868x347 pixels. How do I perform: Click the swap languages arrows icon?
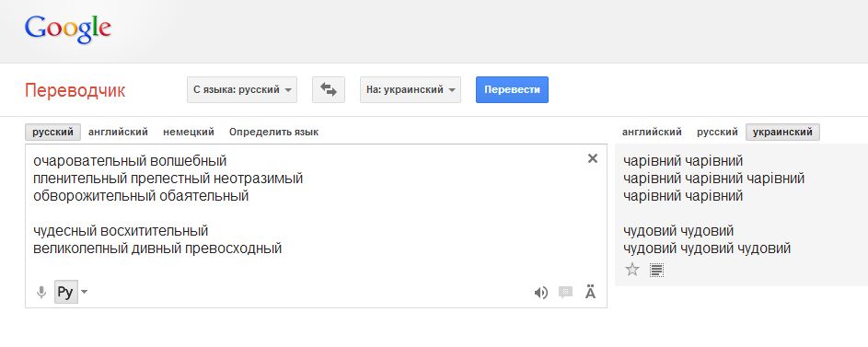coord(329,89)
